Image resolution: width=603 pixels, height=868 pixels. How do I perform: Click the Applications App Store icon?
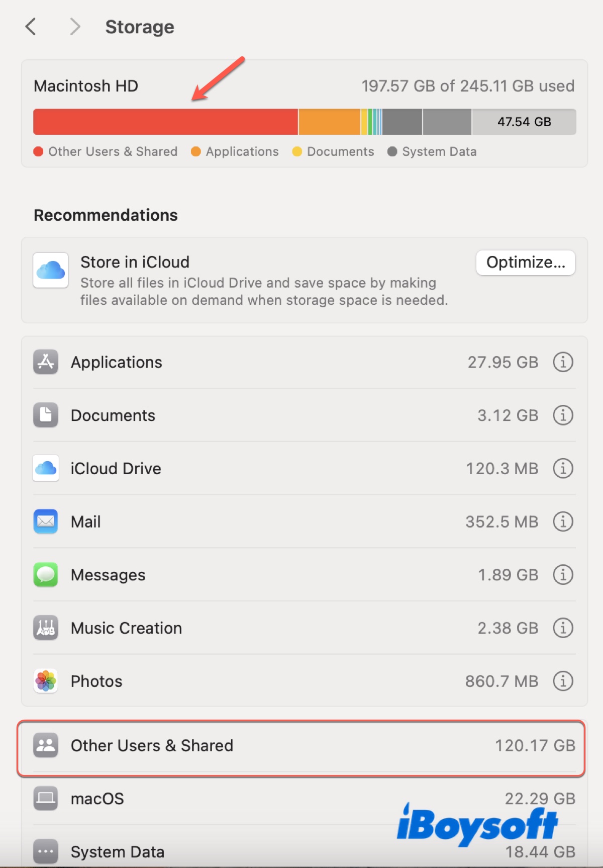point(46,362)
